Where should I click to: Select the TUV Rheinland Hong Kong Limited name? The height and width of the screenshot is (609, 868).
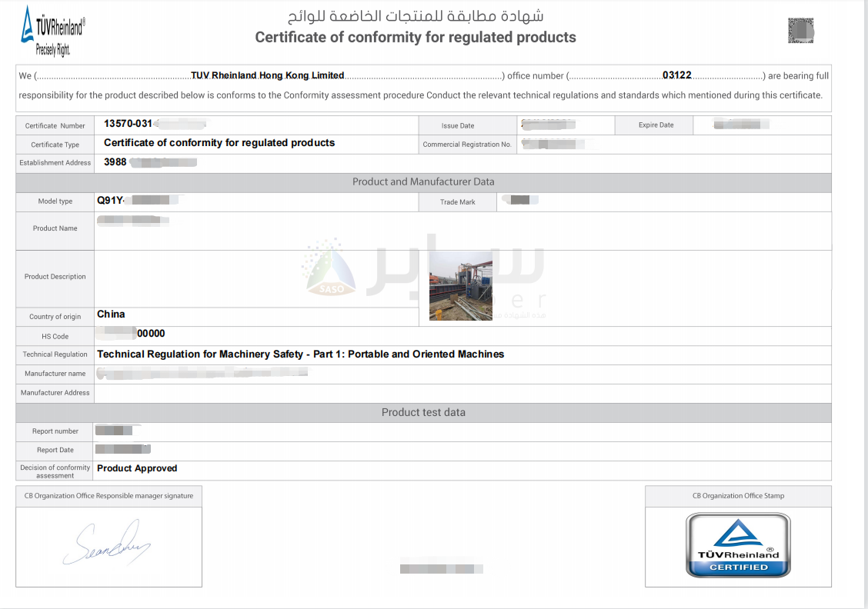(x=267, y=75)
